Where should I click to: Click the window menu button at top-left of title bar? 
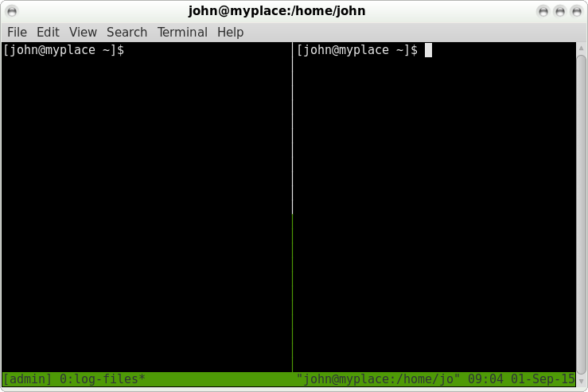(12, 11)
